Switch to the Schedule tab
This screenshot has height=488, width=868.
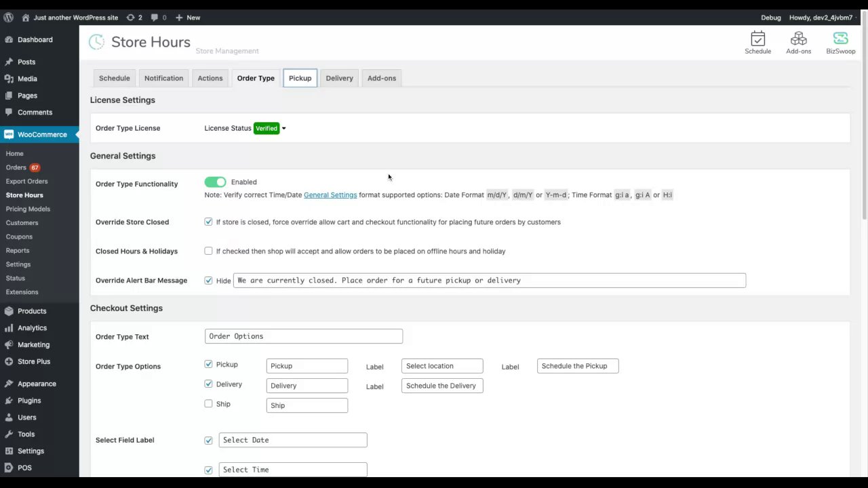(114, 78)
